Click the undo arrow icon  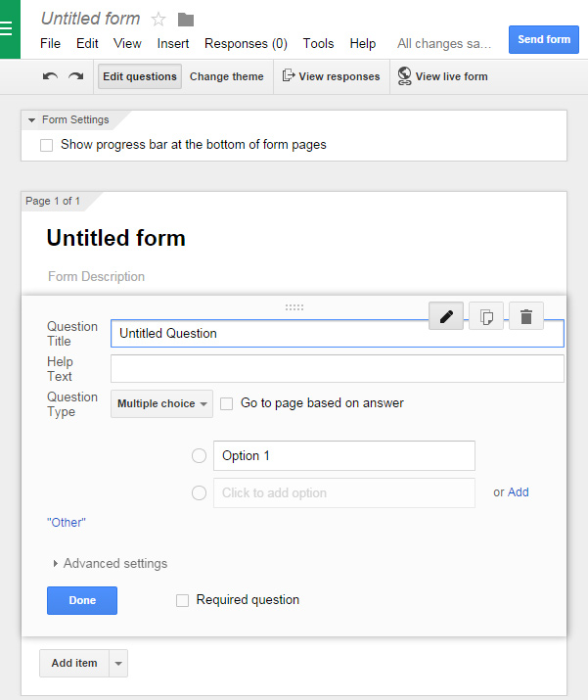pyautogui.click(x=50, y=76)
